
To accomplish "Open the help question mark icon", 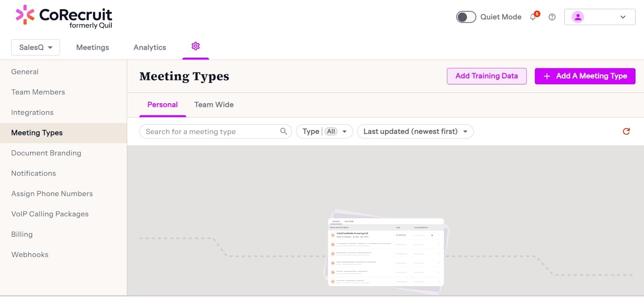I will click(x=552, y=17).
